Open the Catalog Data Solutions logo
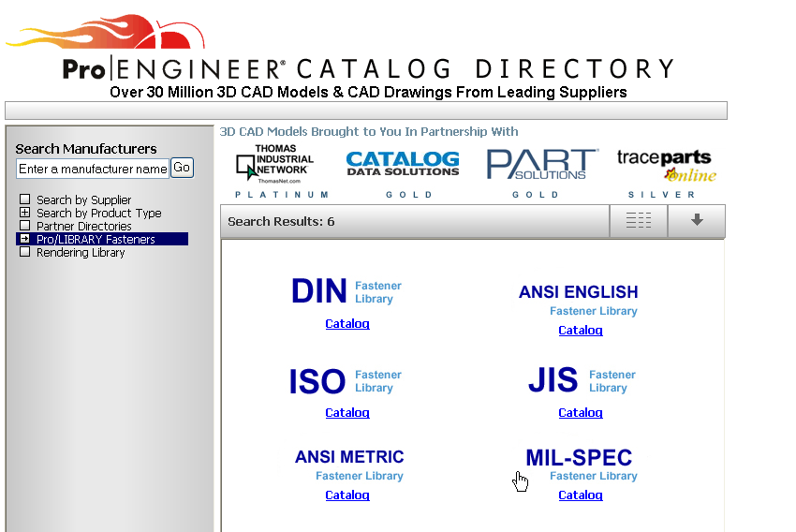The image size is (796, 532). pos(403,164)
